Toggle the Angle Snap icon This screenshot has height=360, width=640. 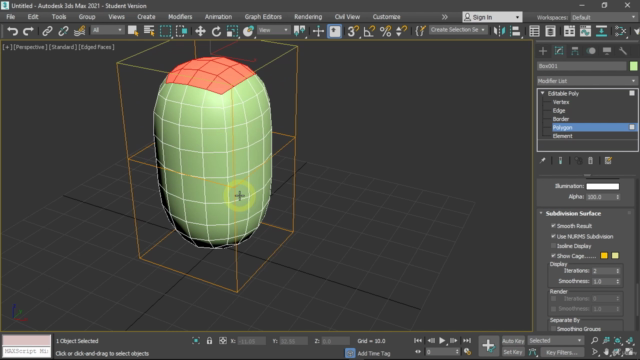tap(369, 31)
